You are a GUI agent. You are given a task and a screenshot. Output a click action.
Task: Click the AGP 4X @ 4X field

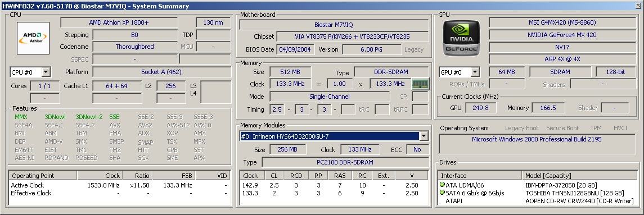[562, 59]
